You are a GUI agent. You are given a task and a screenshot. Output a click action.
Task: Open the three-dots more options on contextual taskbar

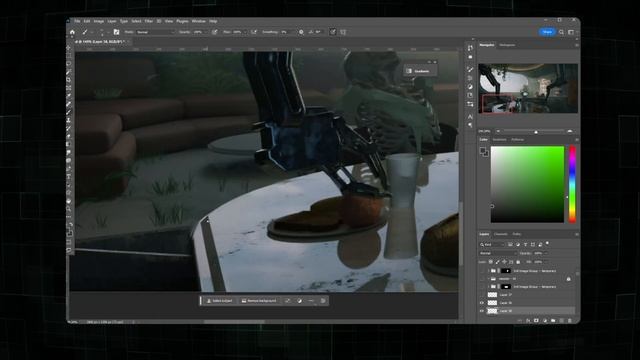(x=311, y=301)
